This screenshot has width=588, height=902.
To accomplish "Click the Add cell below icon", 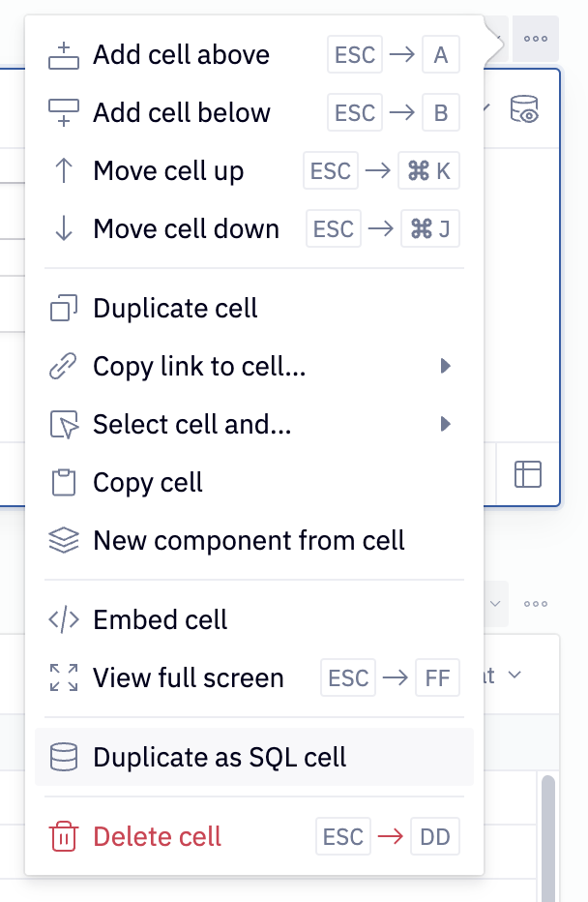I will click(64, 113).
